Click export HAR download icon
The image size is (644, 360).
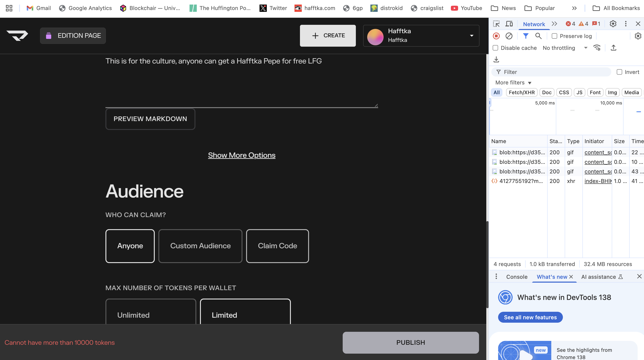pyautogui.click(x=496, y=59)
